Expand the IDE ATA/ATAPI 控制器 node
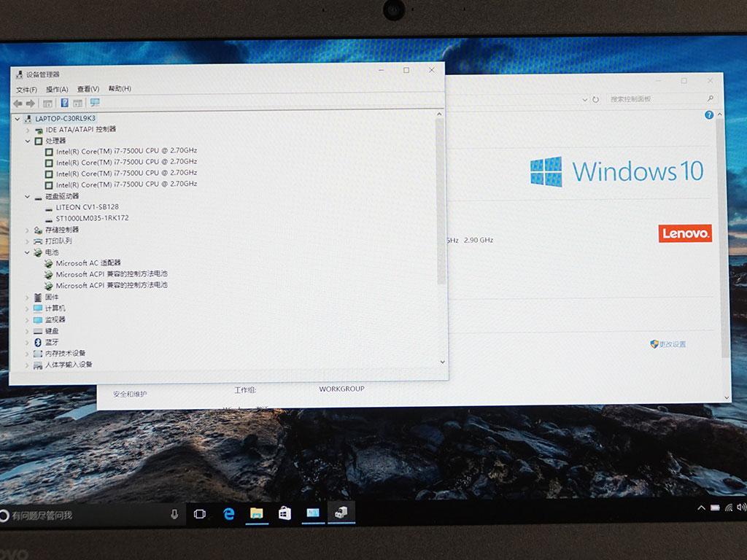Image resolution: width=747 pixels, height=560 pixels. click(x=28, y=130)
